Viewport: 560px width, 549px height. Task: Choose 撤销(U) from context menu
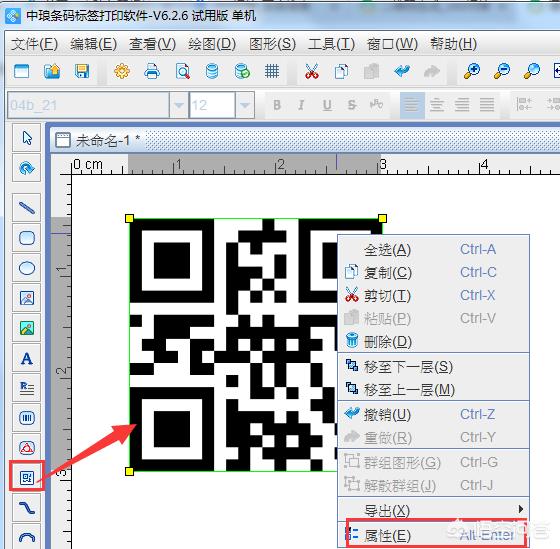click(433, 414)
